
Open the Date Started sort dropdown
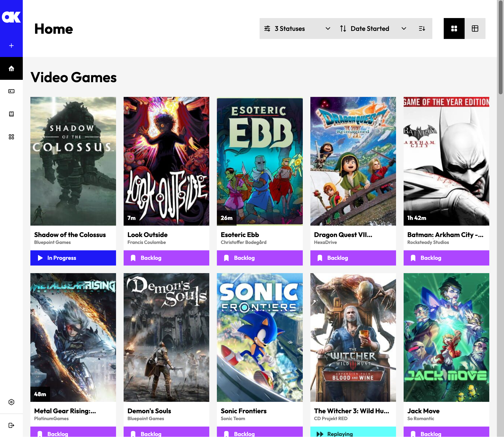coord(373,28)
